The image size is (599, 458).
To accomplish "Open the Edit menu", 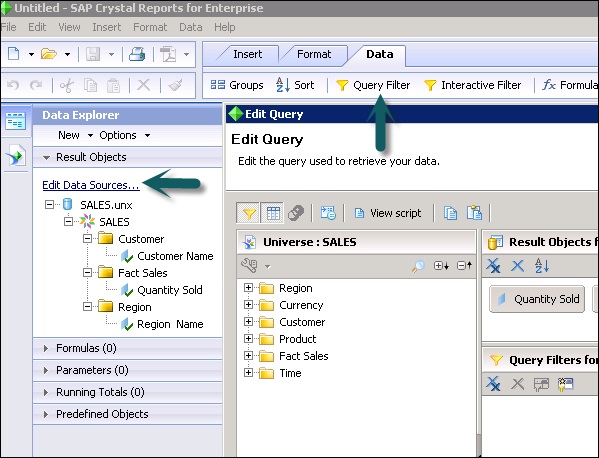I will [x=37, y=27].
